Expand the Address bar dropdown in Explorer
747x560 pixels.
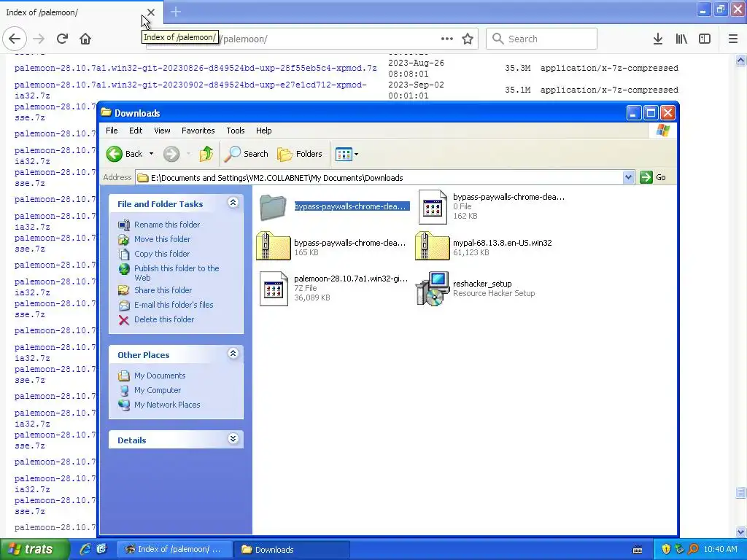click(x=628, y=178)
